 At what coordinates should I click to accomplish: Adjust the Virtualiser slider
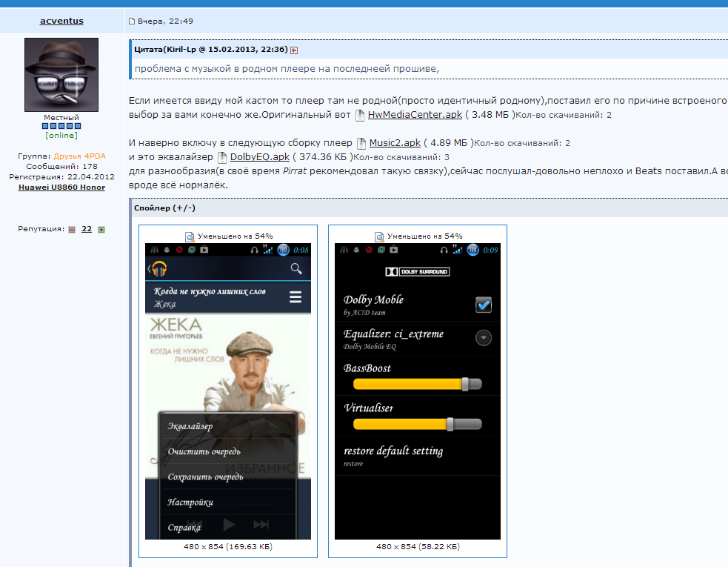click(418, 424)
